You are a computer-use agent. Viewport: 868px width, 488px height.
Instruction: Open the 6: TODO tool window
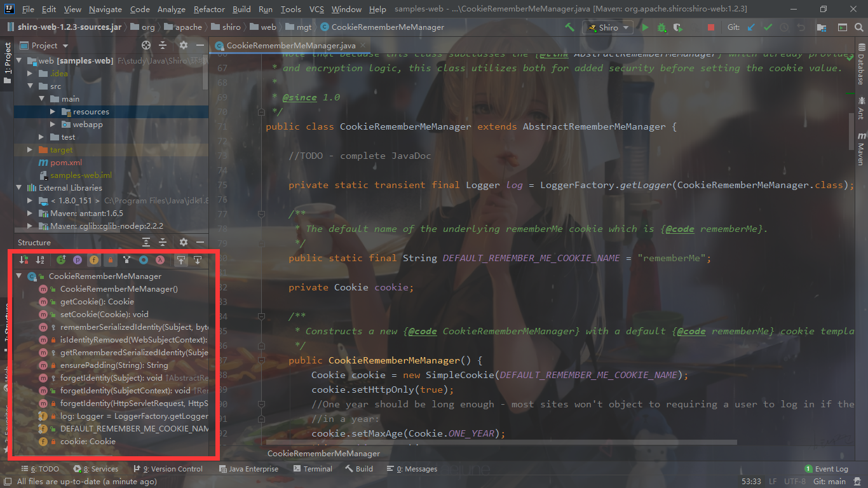click(39, 469)
